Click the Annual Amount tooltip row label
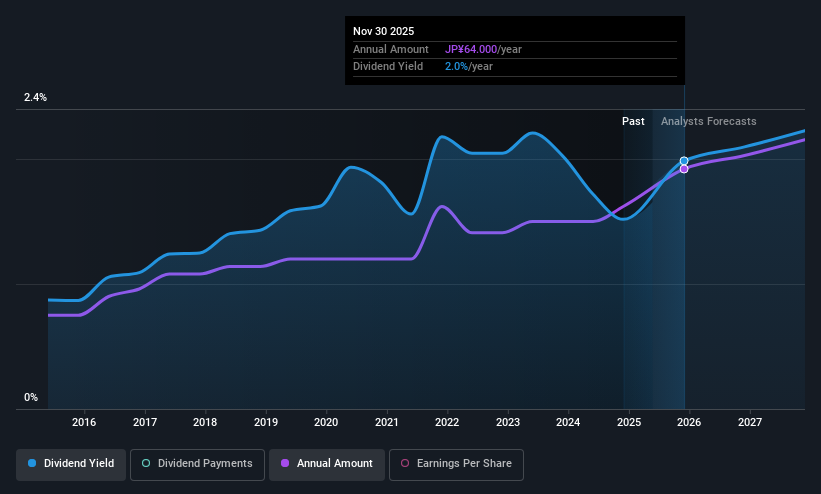The height and width of the screenshot is (494, 821). [x=391, y=49]
